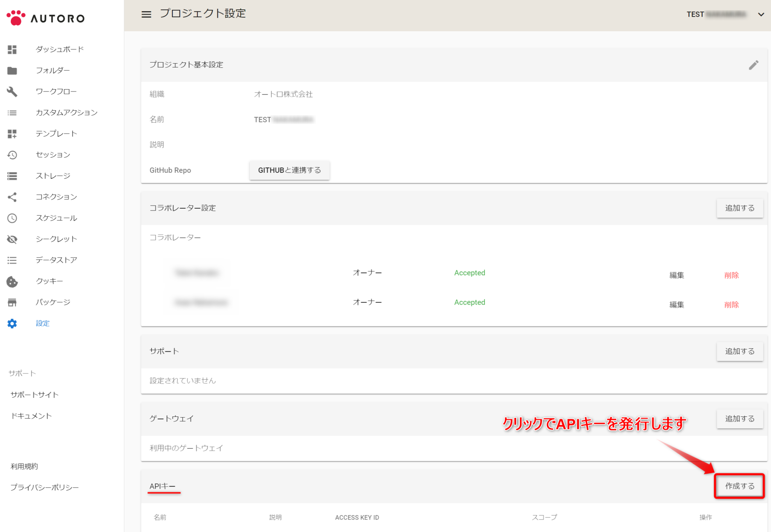Click the hamburger menu icon

(x=146, y=14)
